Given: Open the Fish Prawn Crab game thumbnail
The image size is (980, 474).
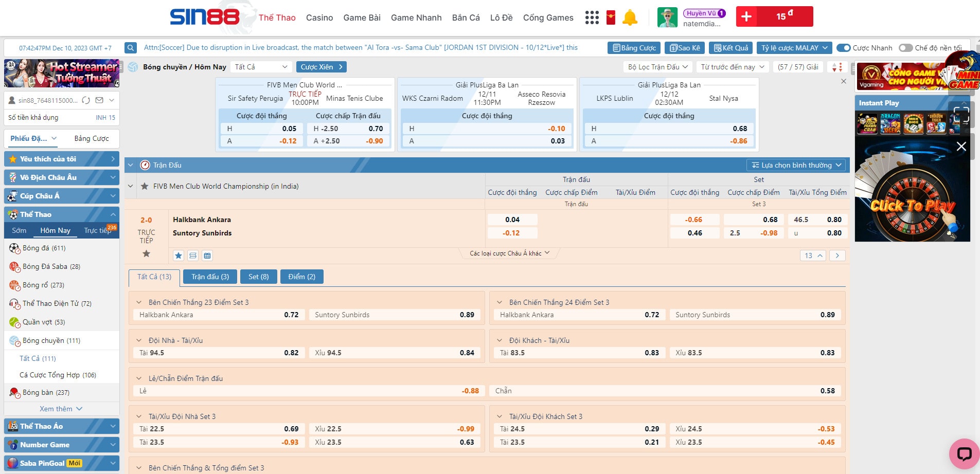Looking at the screenshot, I should (x=867, y=124).
